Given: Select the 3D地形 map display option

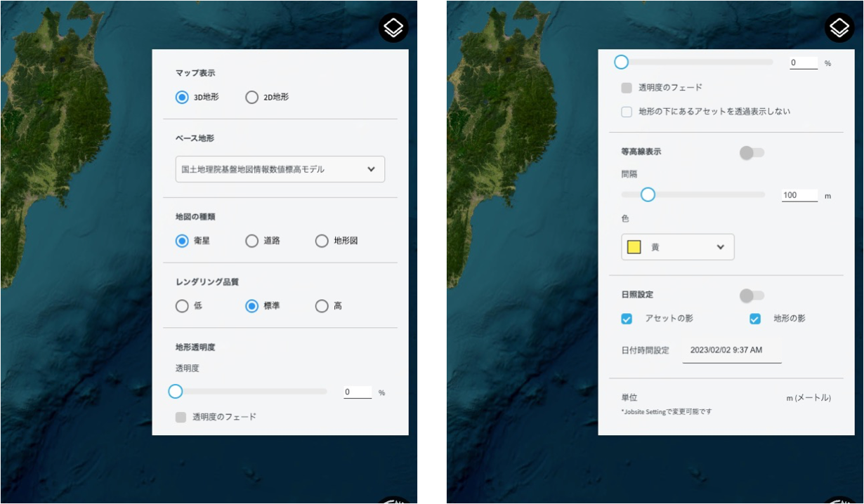Looking at the screenshot, I should 182,98.
